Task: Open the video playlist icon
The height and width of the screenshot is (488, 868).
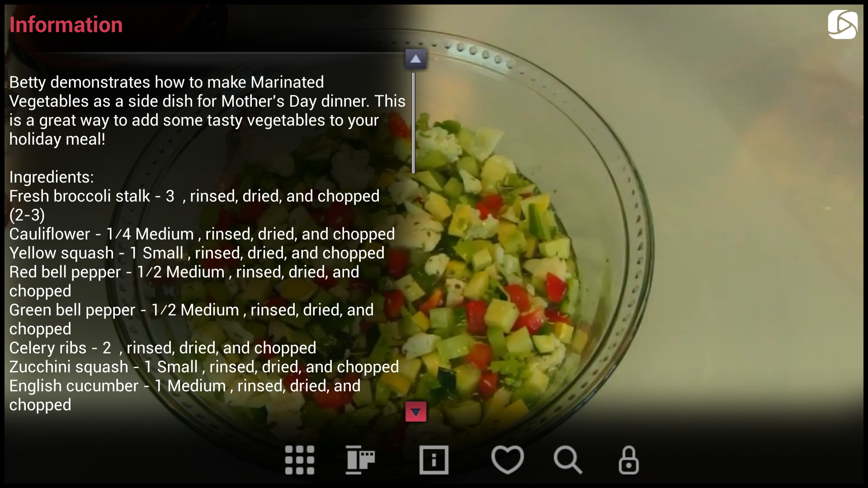Action: point(360,460)
